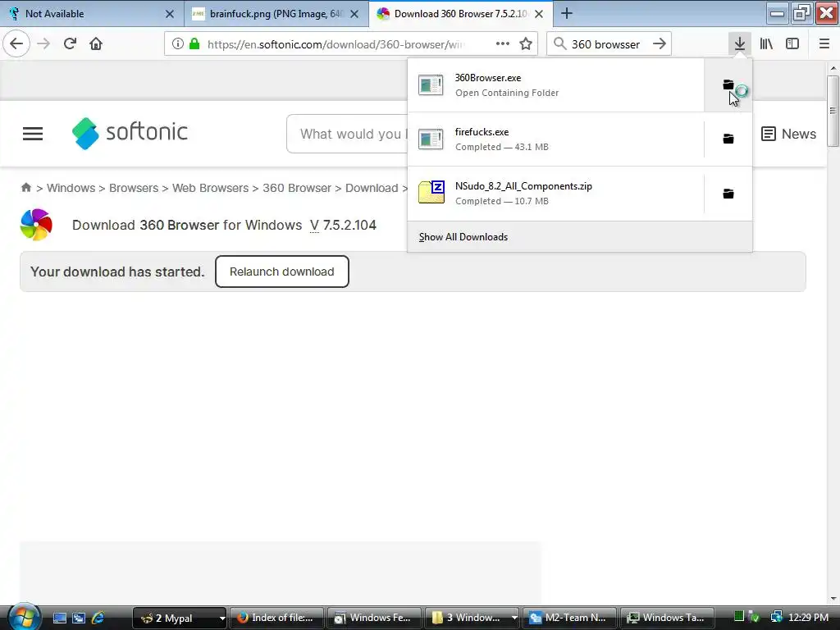Open the Library toolbar button

pos(766,43)
